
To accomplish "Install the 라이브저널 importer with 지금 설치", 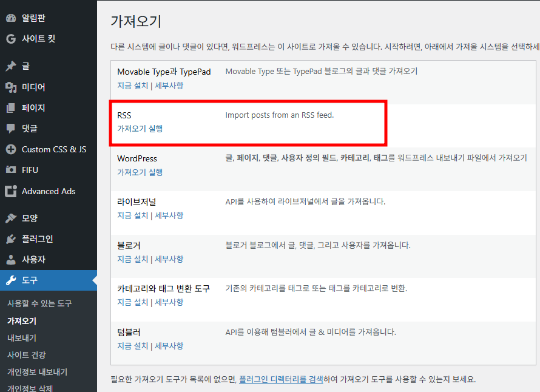I will pos(133,215).
